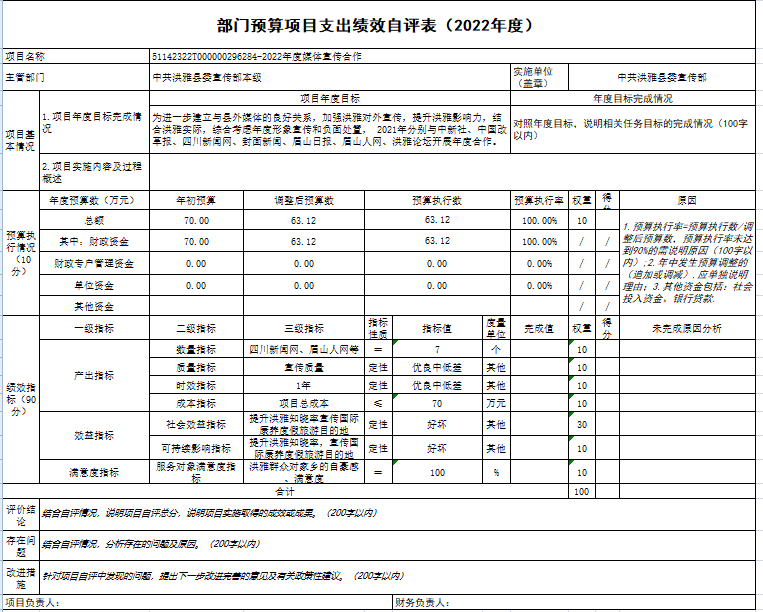Click the 合计 row label
The width and height of the screenshot is (763, 612).
click(285, 491)
